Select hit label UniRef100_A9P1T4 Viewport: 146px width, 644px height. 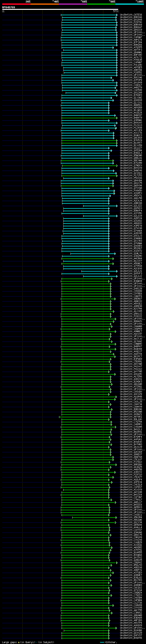131,40
